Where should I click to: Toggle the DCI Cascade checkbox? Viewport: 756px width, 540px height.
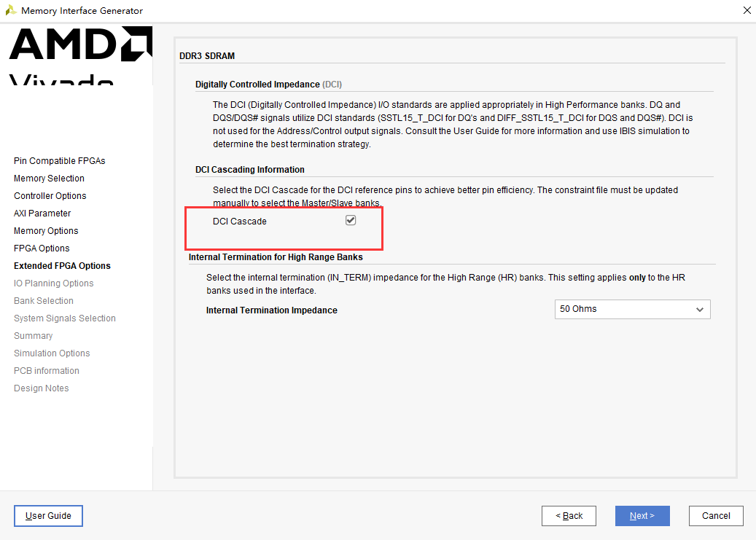click(351, 220)
